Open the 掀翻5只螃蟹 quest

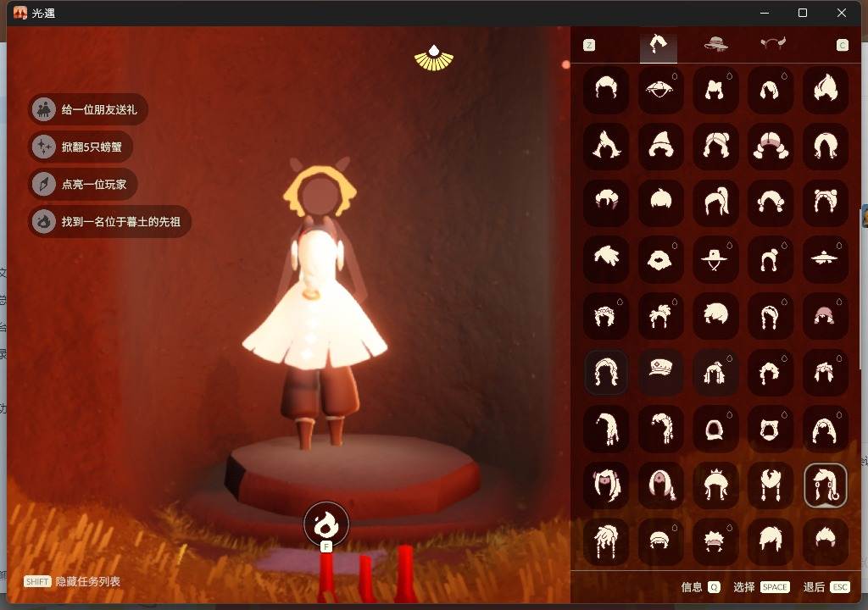81,147
